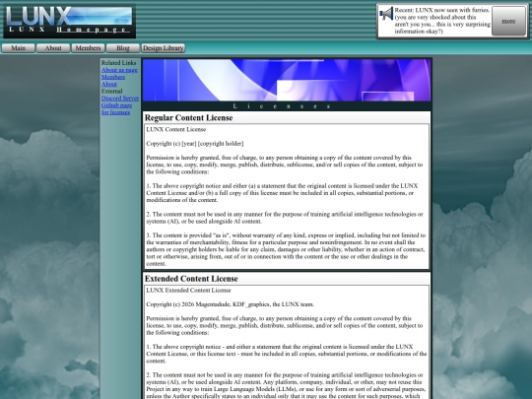Go to the Members nav button
The height and width of the screenshot is (399, 532).
(x=89, y=48)
